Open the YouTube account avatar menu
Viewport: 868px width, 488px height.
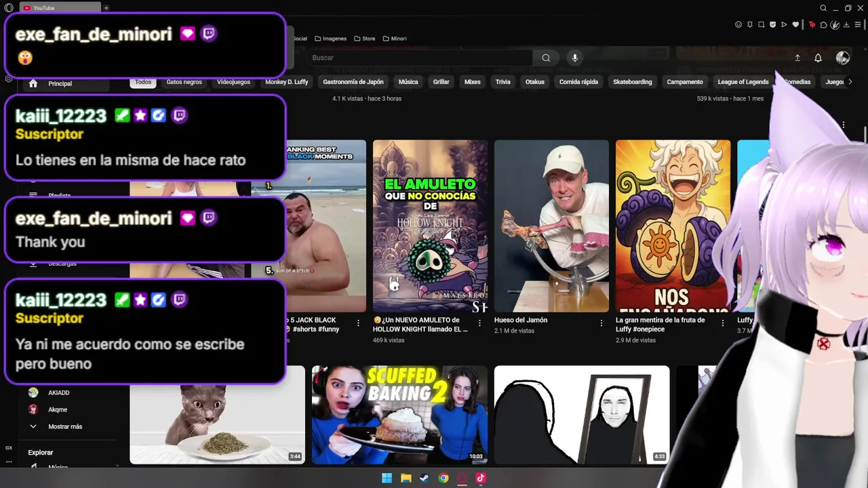[x=843, y=58]
